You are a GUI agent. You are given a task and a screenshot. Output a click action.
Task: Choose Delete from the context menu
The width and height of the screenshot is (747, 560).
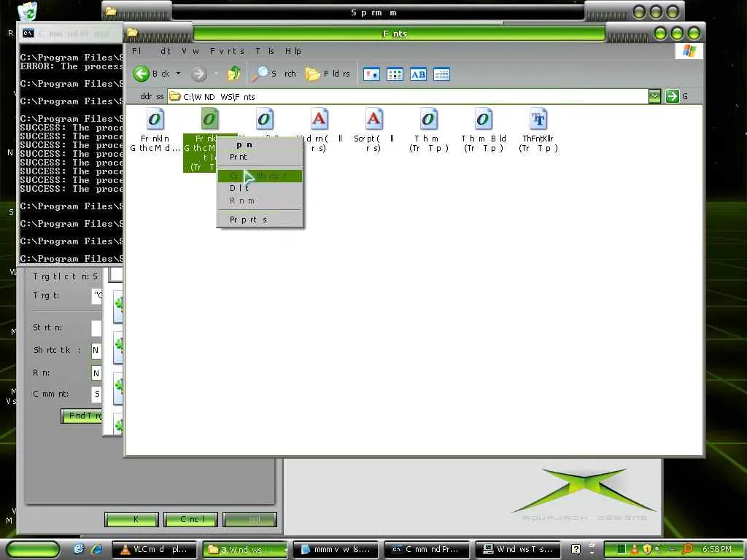tap(260, 188)
